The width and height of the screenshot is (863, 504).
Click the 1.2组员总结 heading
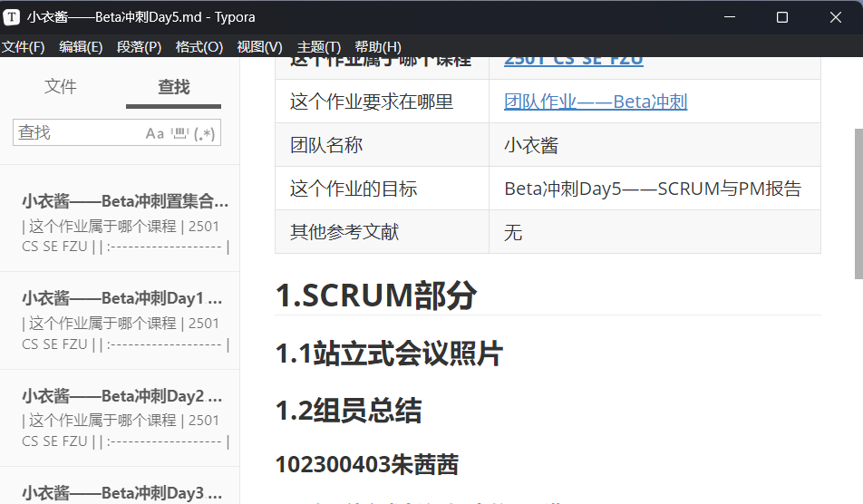click(x=348, y=411)
